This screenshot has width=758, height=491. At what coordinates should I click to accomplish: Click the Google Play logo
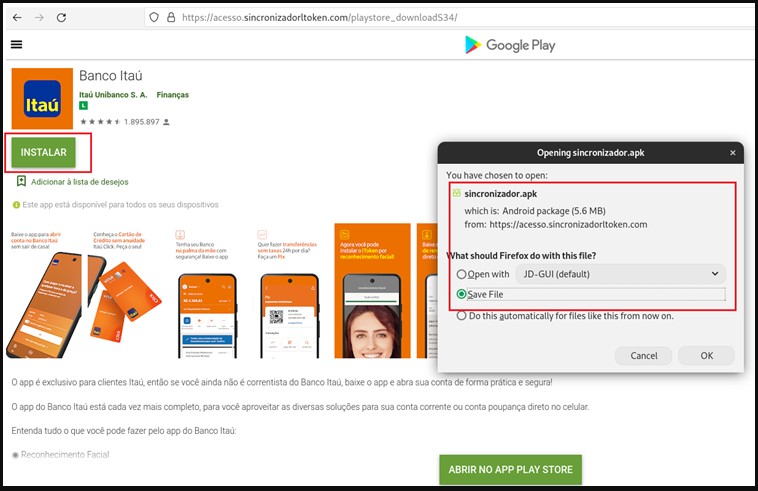510,45
